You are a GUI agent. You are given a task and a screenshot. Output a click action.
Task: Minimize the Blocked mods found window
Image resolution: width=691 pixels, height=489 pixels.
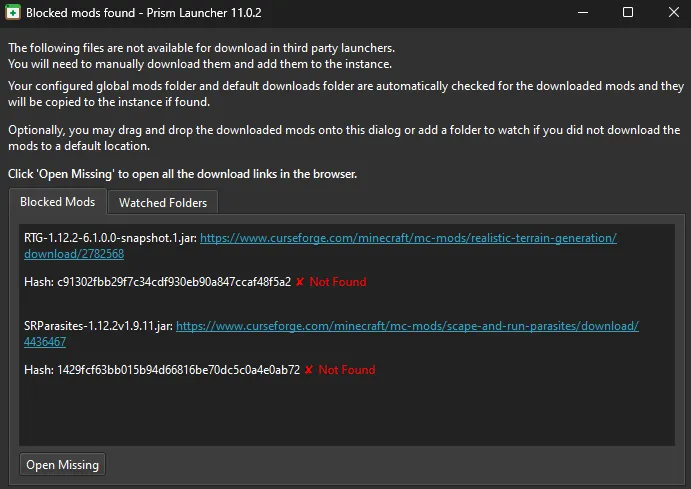[x=583, y=12]
